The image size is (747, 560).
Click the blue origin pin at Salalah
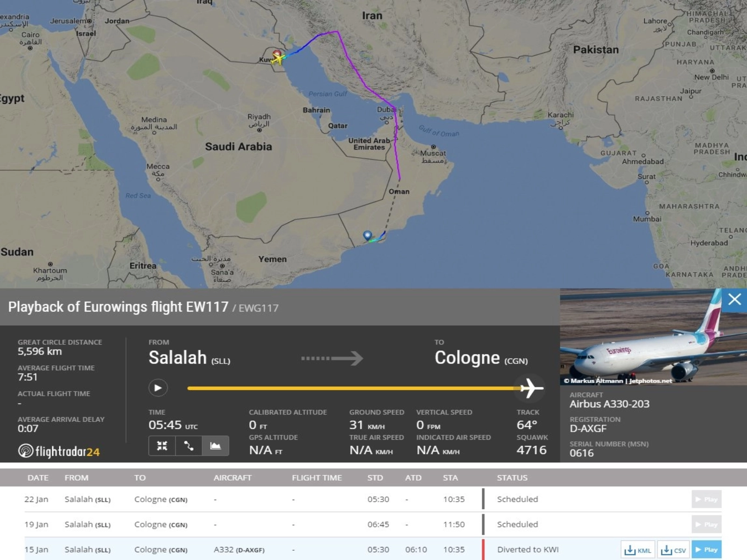click(367, 235)
